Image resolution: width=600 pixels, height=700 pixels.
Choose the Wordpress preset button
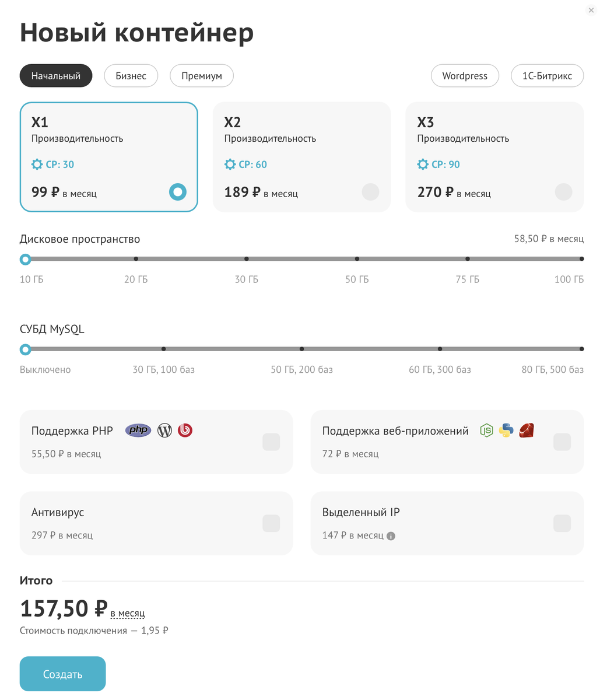(x=465, y=76)
